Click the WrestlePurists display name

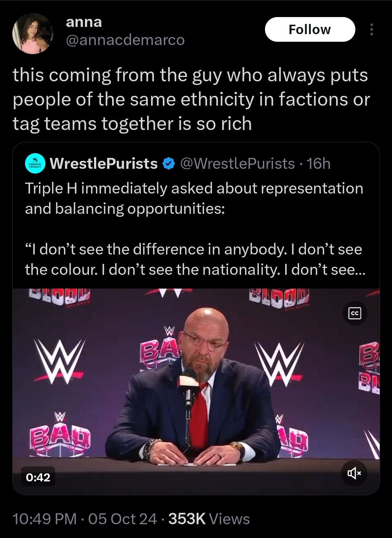click(x=104, y=164)
